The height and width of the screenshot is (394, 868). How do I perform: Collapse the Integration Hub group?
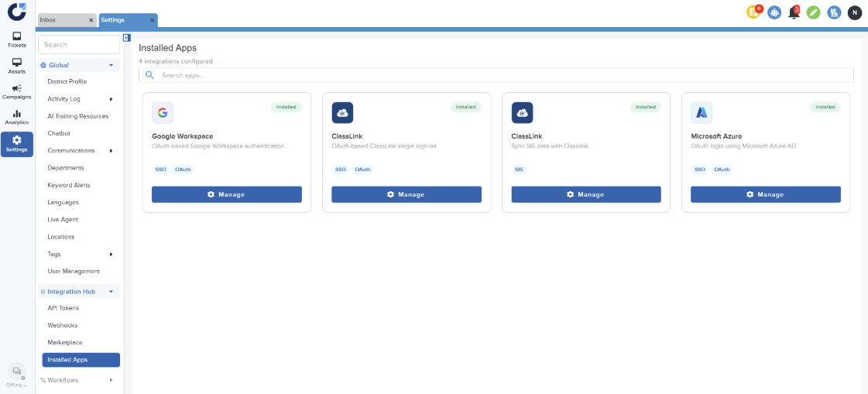(x=111, y=292)
